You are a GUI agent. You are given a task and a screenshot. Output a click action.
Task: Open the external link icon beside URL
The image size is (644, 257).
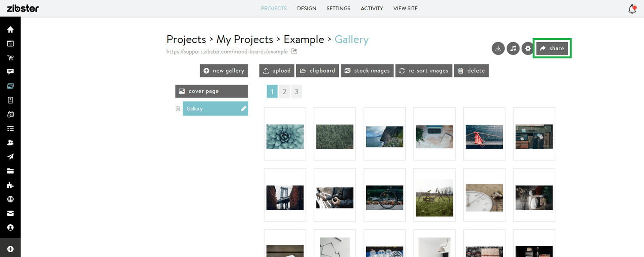pos(294,52)
